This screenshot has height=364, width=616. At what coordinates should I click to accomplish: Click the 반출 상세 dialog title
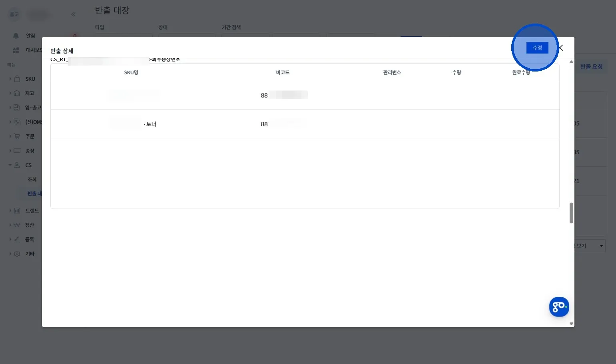(62, 51)
